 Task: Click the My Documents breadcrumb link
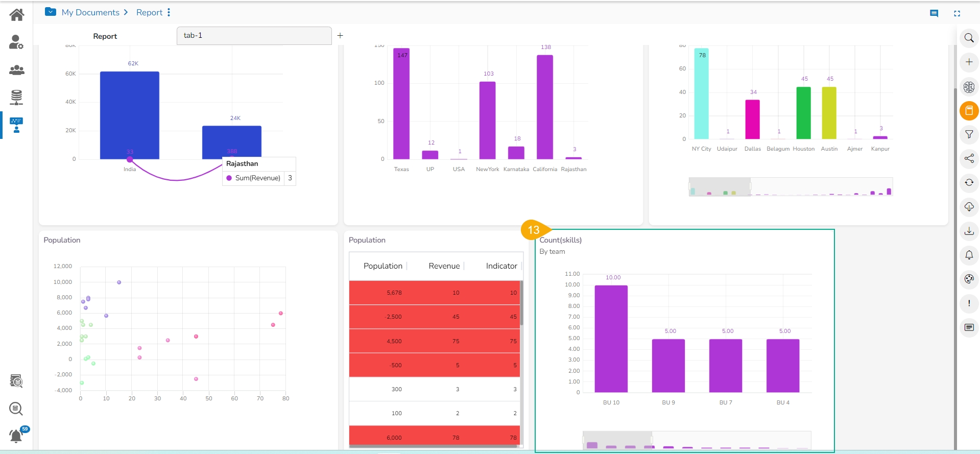click(x=90, y=12)
